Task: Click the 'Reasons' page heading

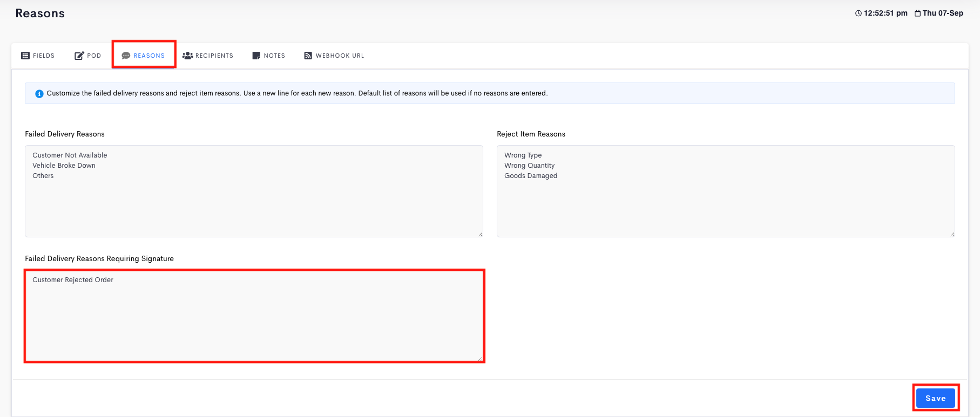Action: click(40, 13)
